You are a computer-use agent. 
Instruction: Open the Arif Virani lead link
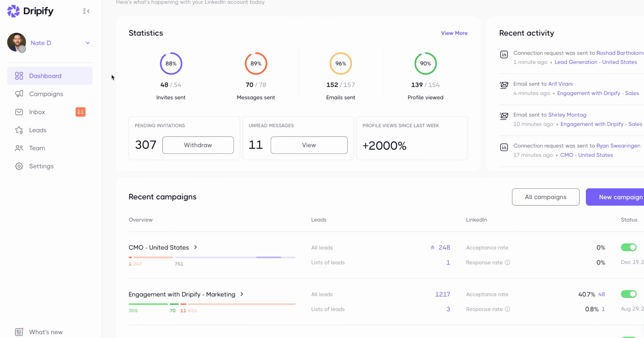560,84
